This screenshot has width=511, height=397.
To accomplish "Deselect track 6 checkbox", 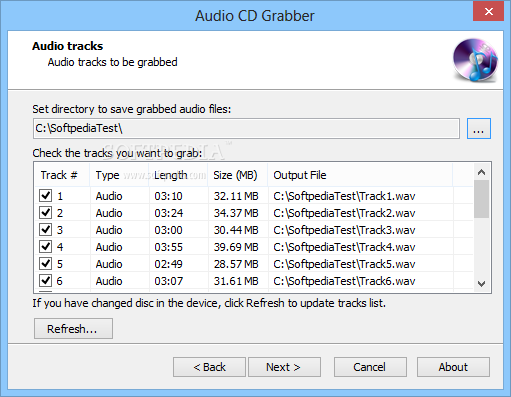I will pyautogui.click(x=46, y=281).
